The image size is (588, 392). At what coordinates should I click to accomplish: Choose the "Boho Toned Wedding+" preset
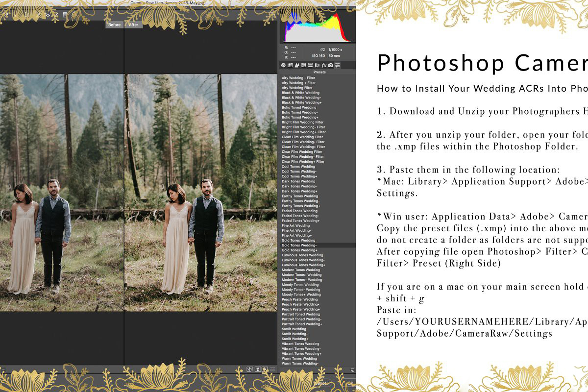(x=300, y=117)
